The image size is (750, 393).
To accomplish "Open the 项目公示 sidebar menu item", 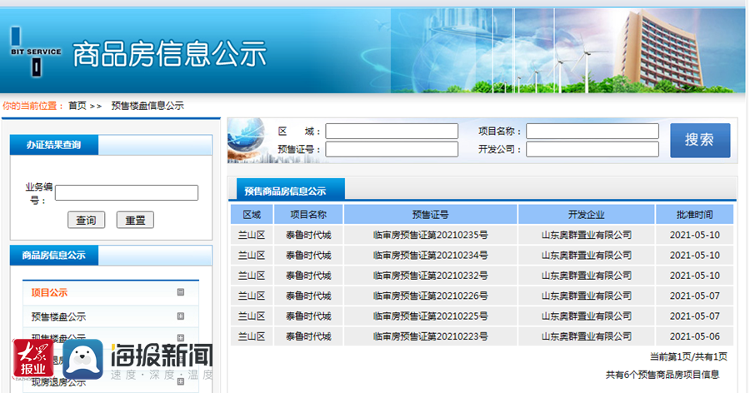I will pos(49,293).
